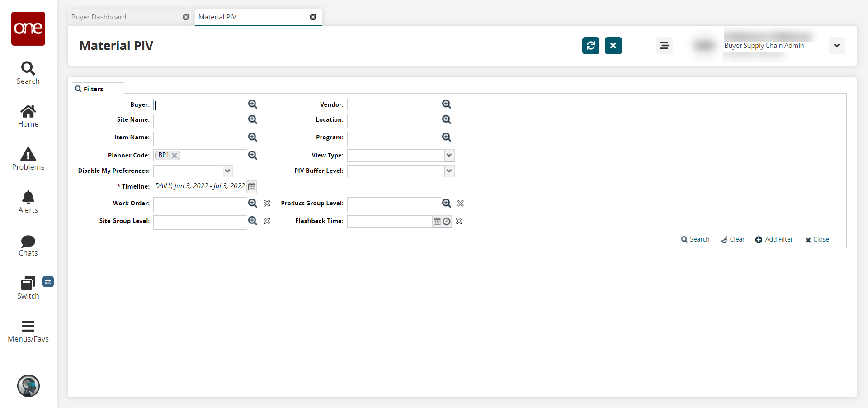Expand the PIV Buffer Level dropdown
This screenshot has height=408, width=868.
click(x=449, y=171)
